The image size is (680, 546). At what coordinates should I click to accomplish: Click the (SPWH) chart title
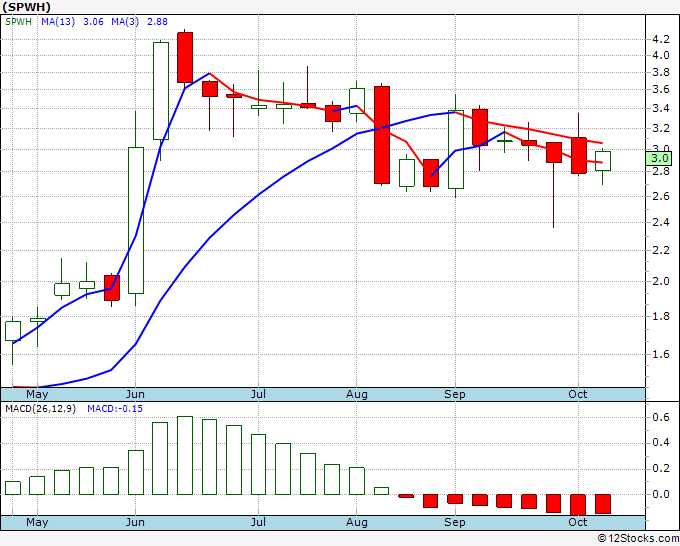click(x=26, y=7)
